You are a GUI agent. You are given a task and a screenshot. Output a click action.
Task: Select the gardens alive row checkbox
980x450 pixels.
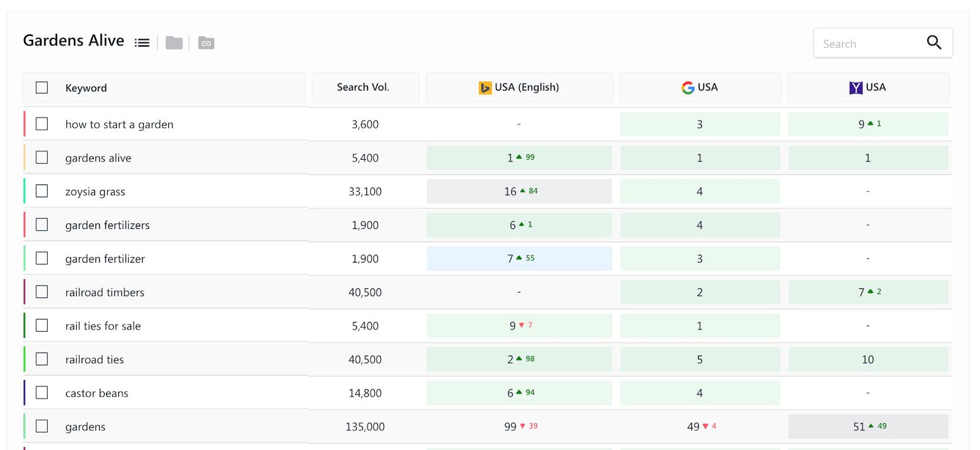(x=42, y=157)
